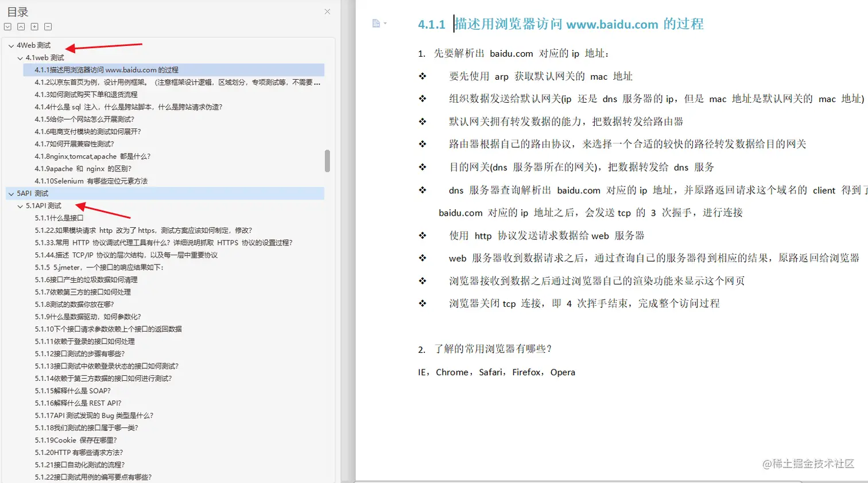This screenshot has height=483, width=868.
Task: Collapse the 5.1API 测试 node
Action: coord(20,206)
